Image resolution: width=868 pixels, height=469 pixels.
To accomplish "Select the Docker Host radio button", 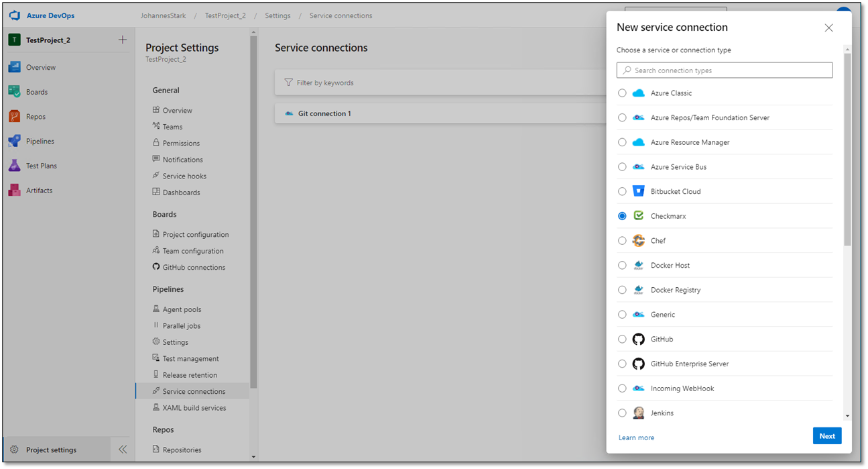I will coord(622,265).
